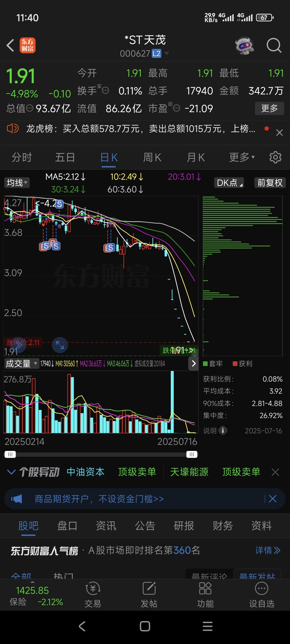Toggle the 前复权 adjustment option
Image resolution: width=290 pixels, height=644 pixels.
coord(270,183)
